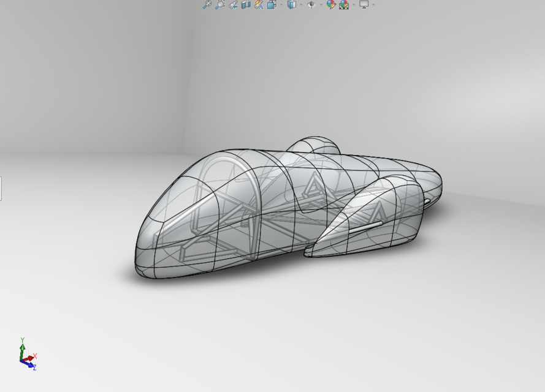The image size is (545, 392).
Task: Expand the Hide/Show Items dropdown arrow
Action: 321,4
